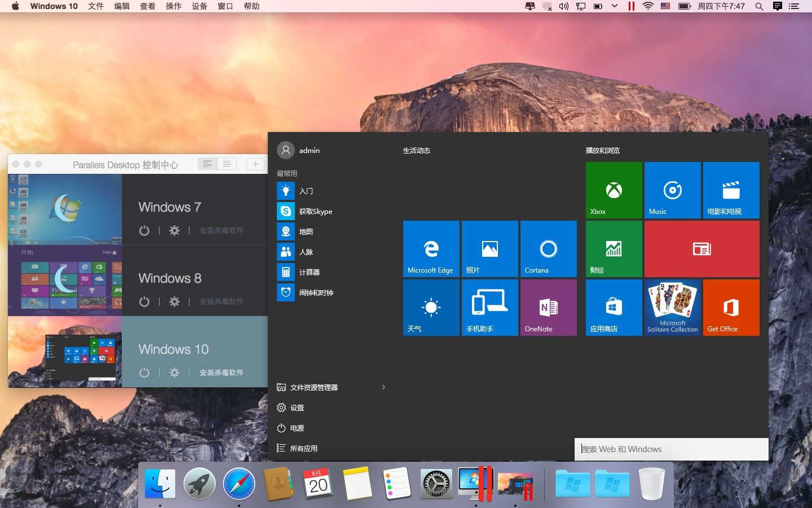Screen dimensions: 812x508
Task: Open settings gear for Windows 8 VM
Action: click(x=175, y=302)
